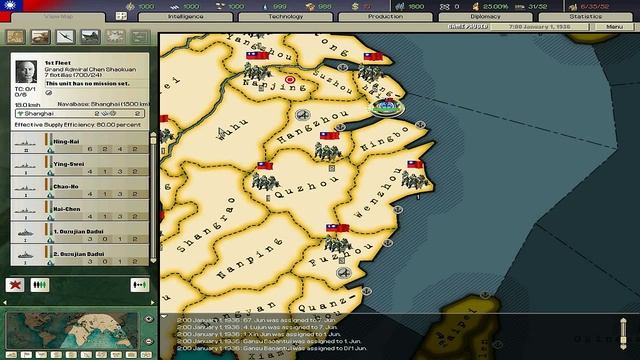Click the leftmost minimap filter button
The width and height of the screenshot is (640, 360).
11,354
